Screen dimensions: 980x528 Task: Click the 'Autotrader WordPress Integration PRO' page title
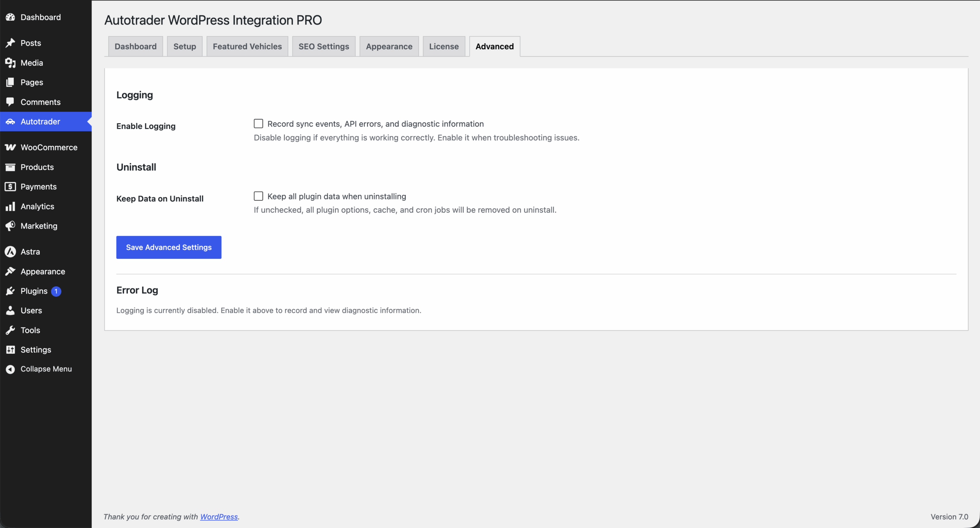point(213,20)
